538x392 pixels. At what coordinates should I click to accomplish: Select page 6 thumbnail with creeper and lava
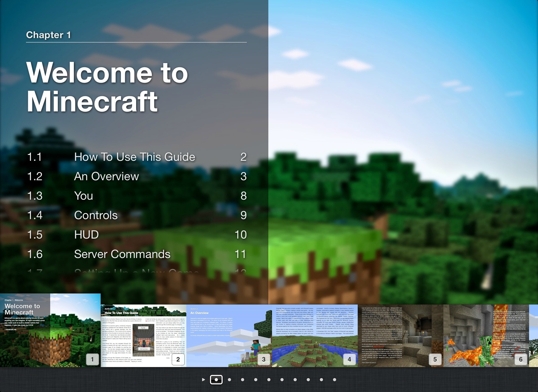tap(486, 336)
